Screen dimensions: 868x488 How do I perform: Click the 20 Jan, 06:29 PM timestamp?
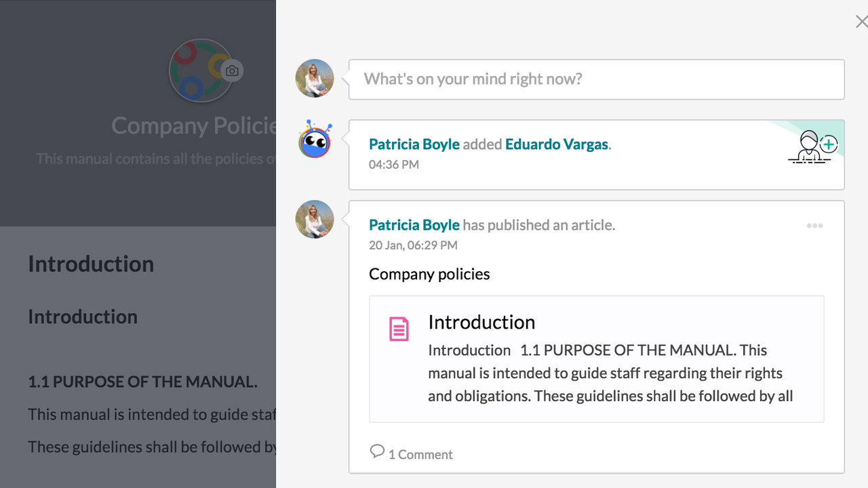tap(413, 245)
